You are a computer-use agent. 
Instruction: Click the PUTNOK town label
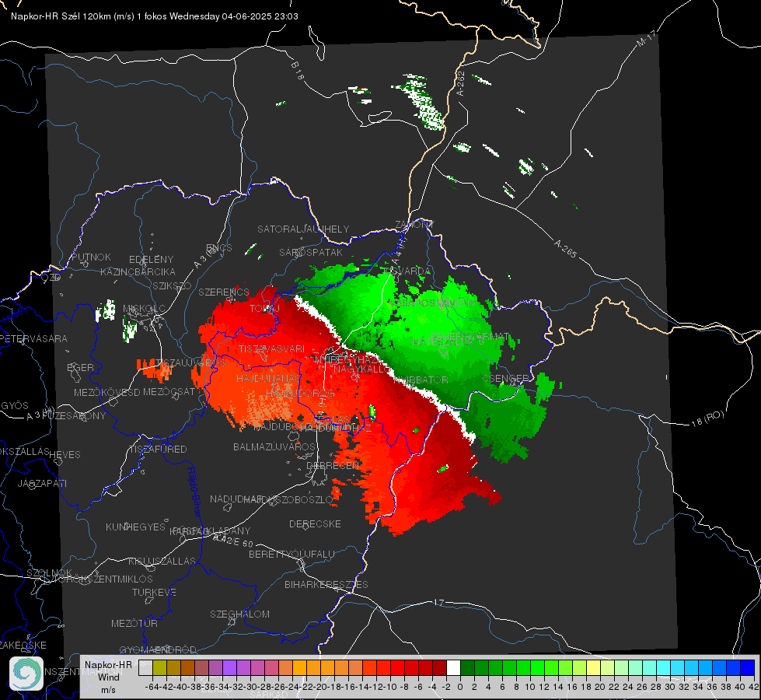point(91,257)
